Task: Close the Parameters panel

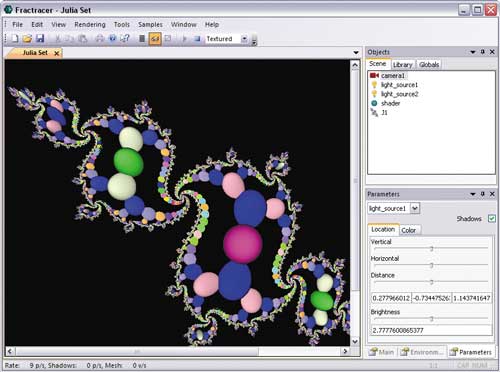Action: (x=492, y=194)
